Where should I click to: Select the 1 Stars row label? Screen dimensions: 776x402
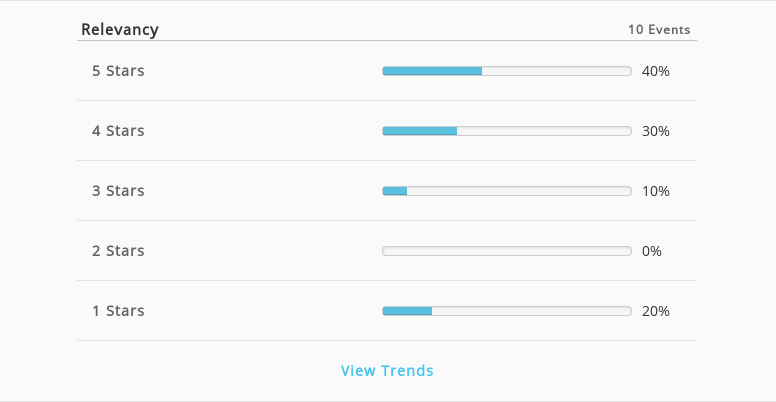[x=118, y=311]
